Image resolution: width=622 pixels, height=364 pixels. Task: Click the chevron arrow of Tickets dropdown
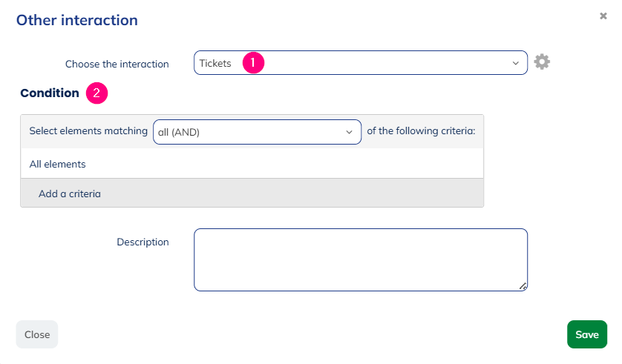pos(516,64)
